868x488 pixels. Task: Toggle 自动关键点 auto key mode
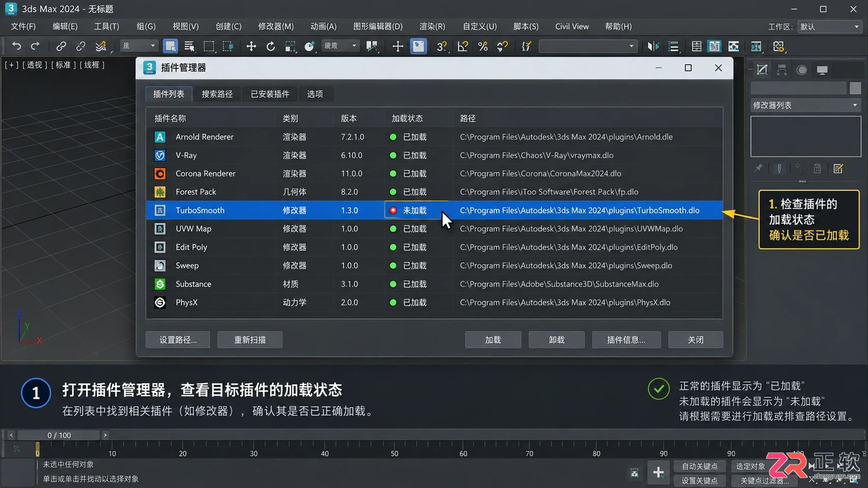pos(700,466)
